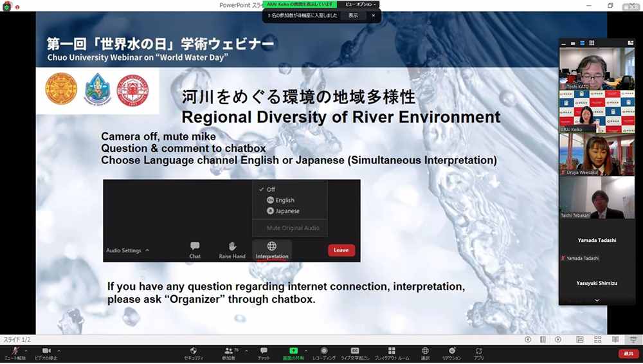Image resolution: width=643 pixels, height=364 pixels.
Task: Open slide menu icon between navigation arrows
Action: pos(543,340)
